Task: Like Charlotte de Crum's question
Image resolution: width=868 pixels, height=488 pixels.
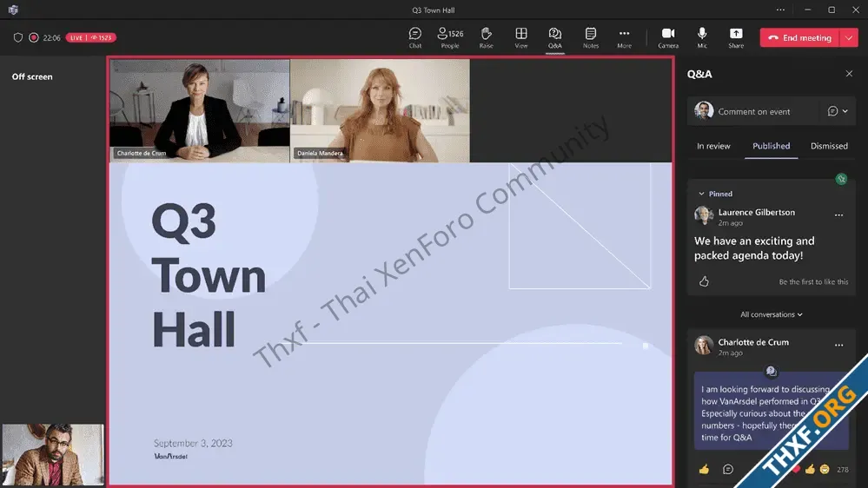Action: (x=704, y=469)
